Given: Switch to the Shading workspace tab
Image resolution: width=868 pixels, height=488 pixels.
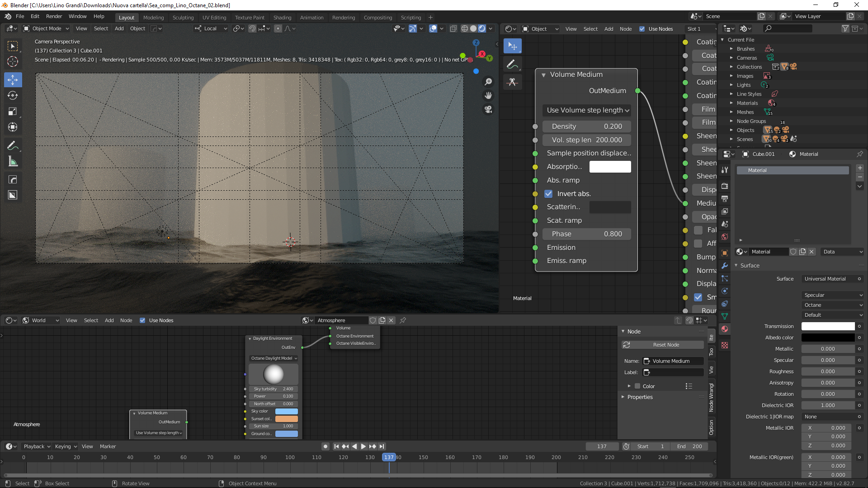Looking at the screenshot, I should click(x=282, y=18).
